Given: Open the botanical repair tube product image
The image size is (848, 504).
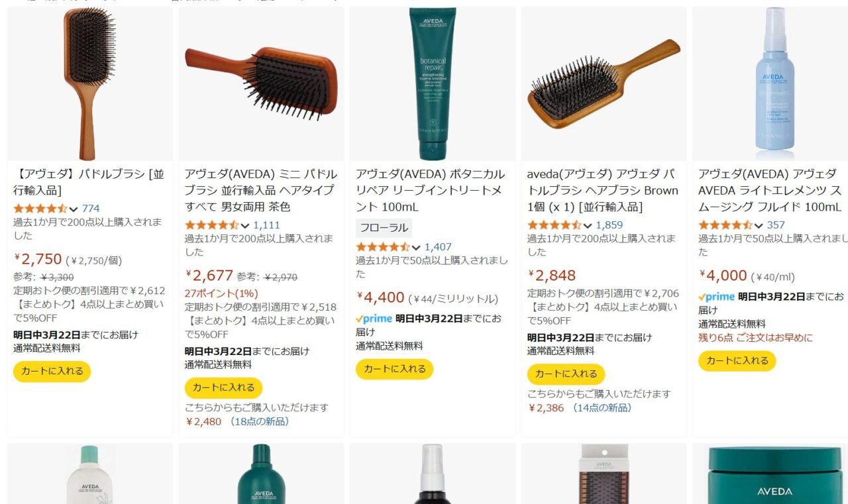Looking at the screenshot, I should pyautogui.click(x=432, y=83).
